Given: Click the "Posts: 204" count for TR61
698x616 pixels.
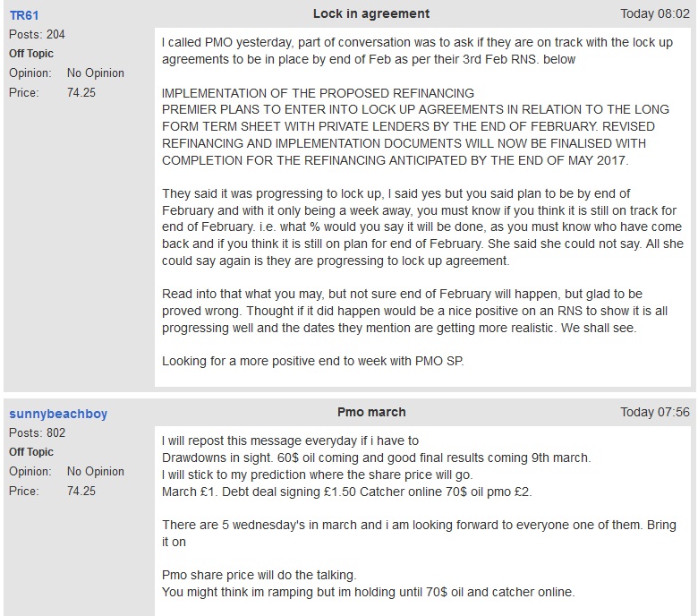Looking at the screenshot, I should click(37, 34).
